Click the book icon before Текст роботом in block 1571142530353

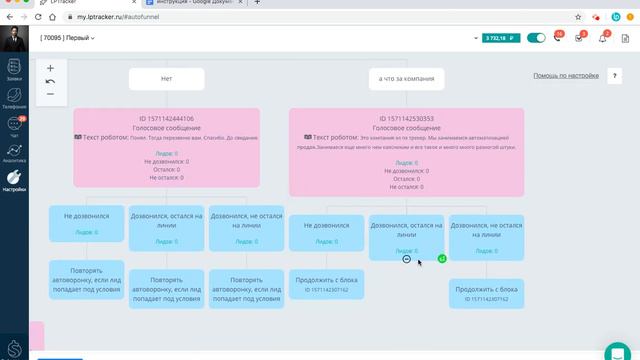308,137
